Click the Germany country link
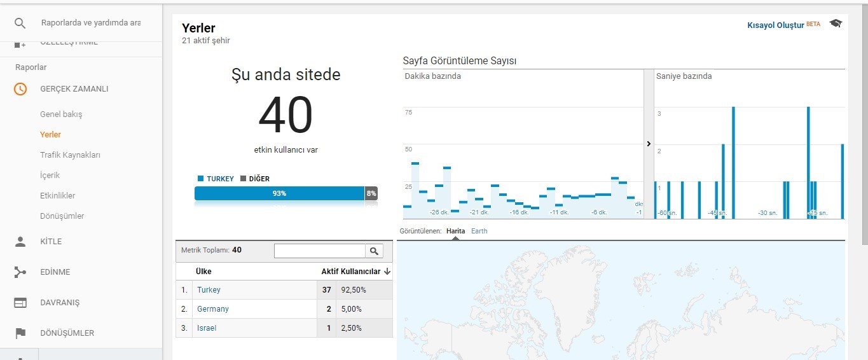The width and height of the screenshot is (868, 360). pyautogui.click(x=213, y=309)
